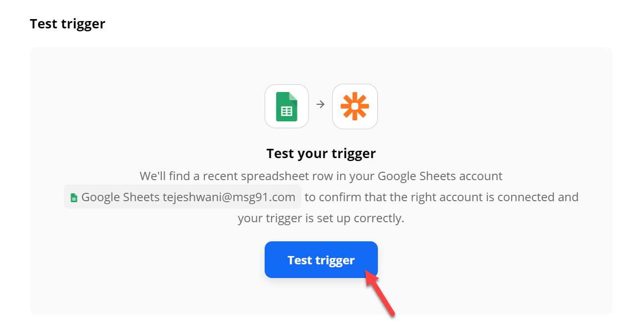Viewport: 644px width, 326px height.
Task: Click the words Google Sheets inside the account chip
Action: [x=121, y=197]
